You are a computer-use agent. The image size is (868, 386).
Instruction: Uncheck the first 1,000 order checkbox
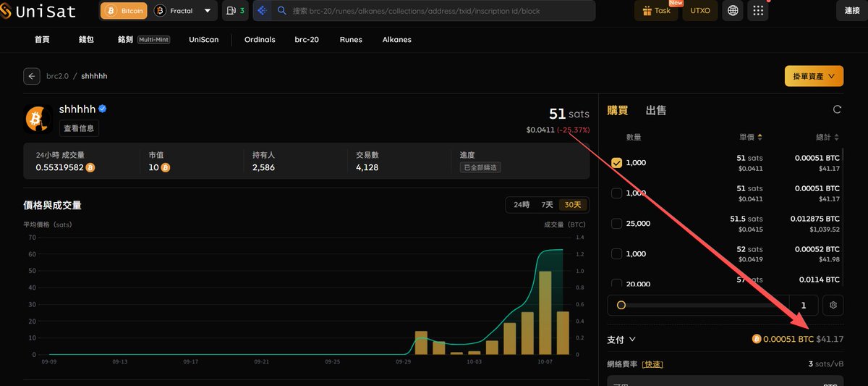click(x=617, y=163)
